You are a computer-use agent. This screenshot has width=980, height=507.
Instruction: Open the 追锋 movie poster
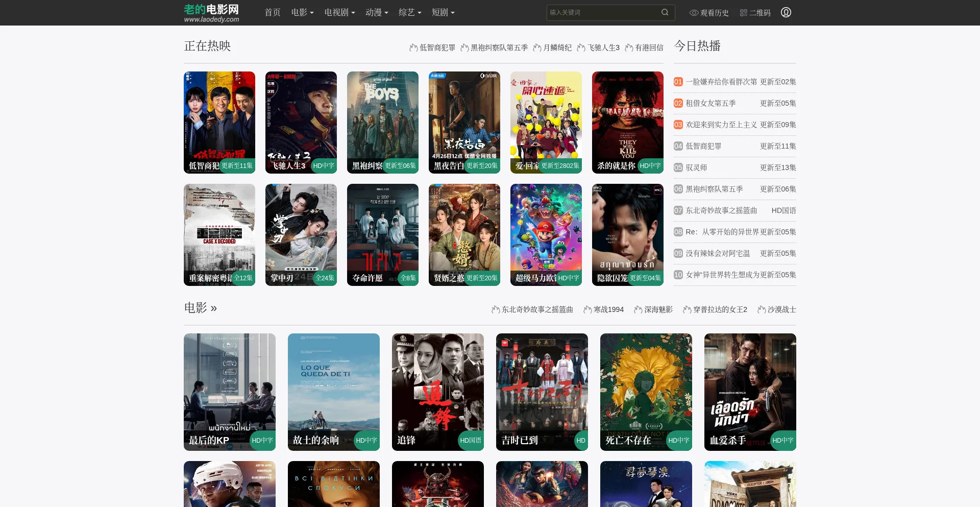(438, 392)
